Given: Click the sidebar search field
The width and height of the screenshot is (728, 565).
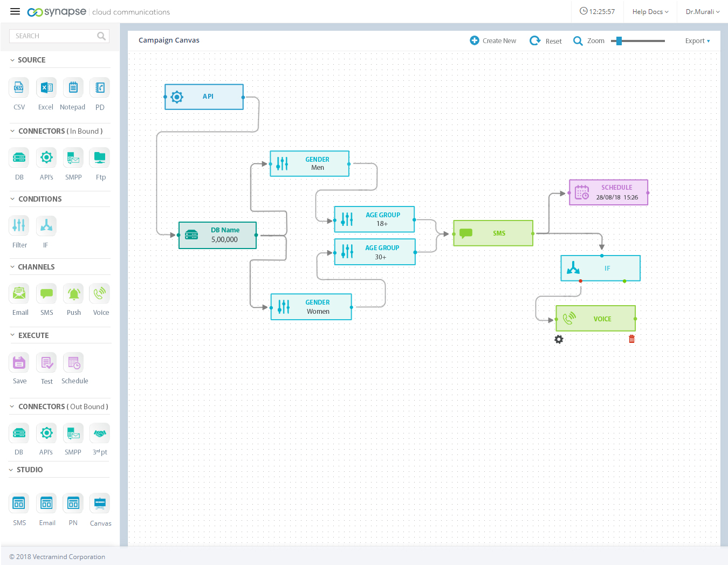Looking at the screenshot, I should [x=54, y=36].
